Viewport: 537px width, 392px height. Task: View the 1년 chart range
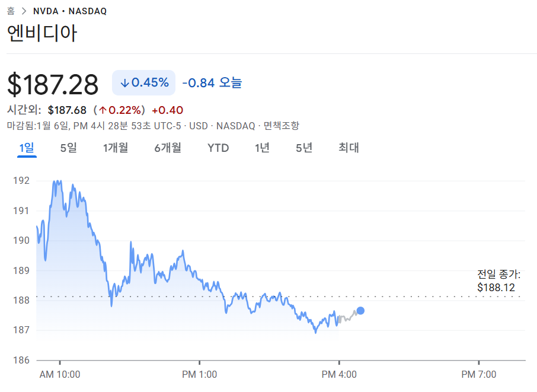(262, 148)
